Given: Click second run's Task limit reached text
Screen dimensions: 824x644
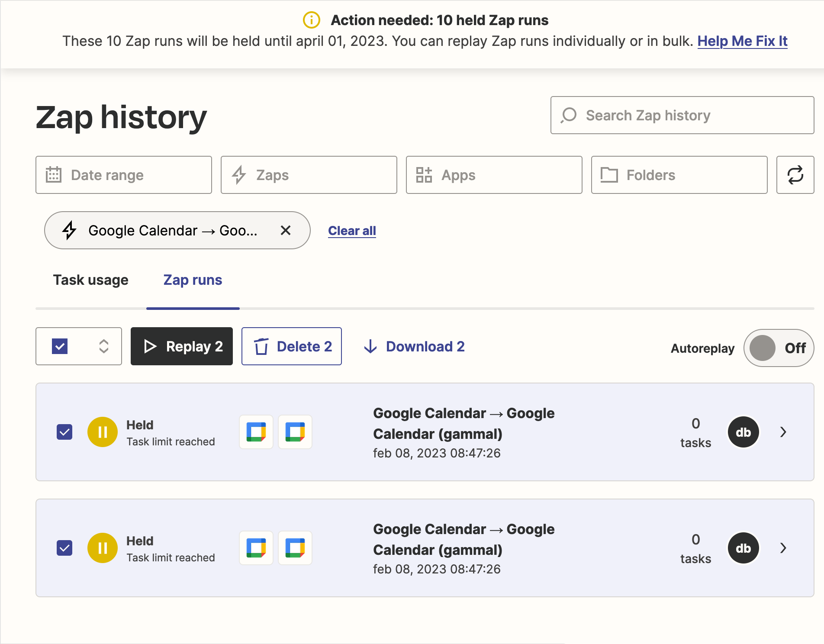Looking at the screenshot, I should 171,557.
